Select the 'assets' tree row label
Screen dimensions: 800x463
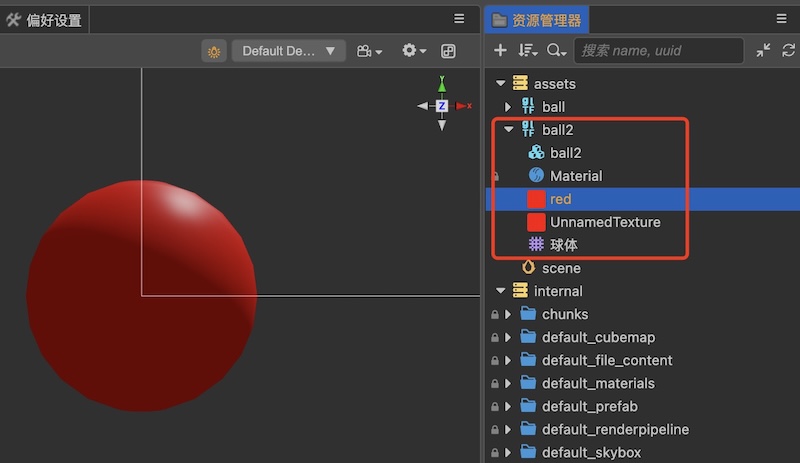(x=555, y=84)
